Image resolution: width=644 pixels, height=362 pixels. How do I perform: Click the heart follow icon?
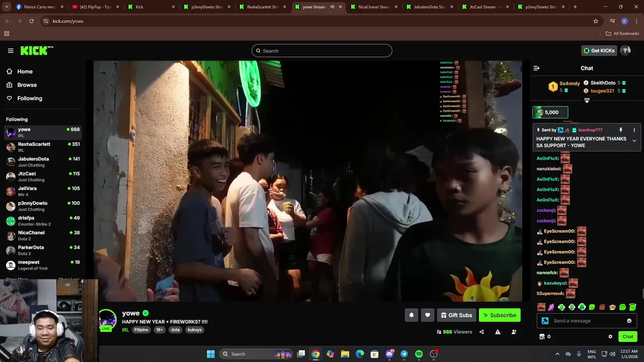(427, 315)
